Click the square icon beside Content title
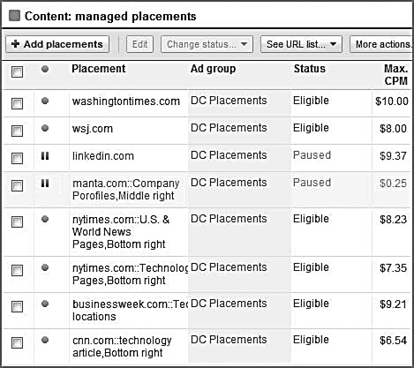Image resolution: width=414 pixels, height=368 pixels. pos(14,16)
